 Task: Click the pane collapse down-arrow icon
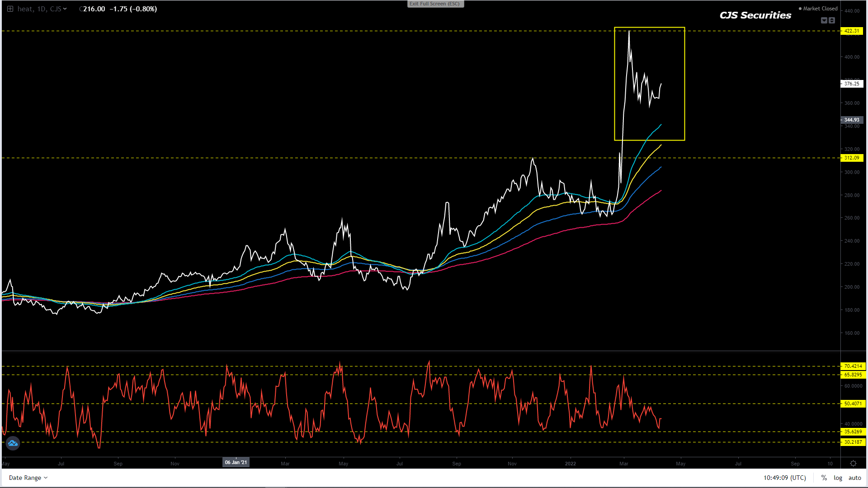click(824, 20)
